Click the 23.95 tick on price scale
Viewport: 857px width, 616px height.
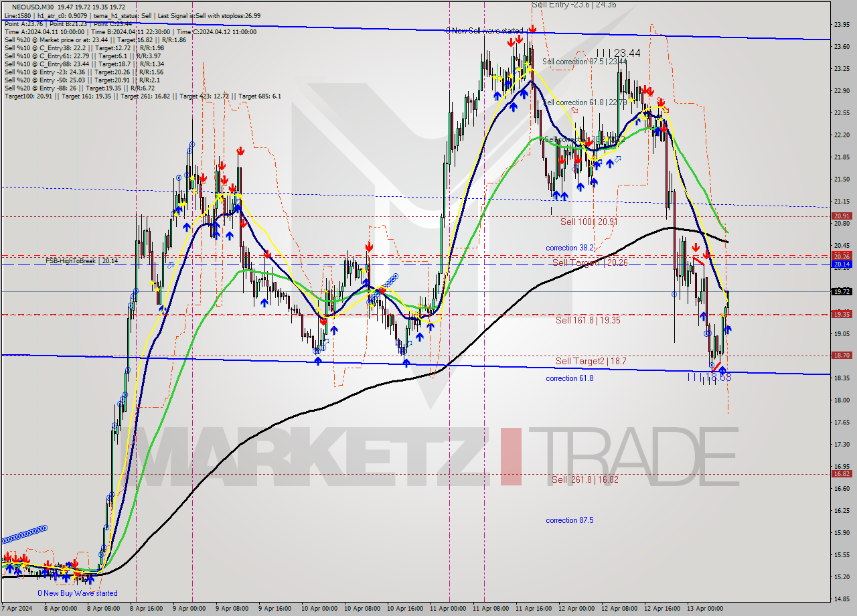[x=842, y=24]
